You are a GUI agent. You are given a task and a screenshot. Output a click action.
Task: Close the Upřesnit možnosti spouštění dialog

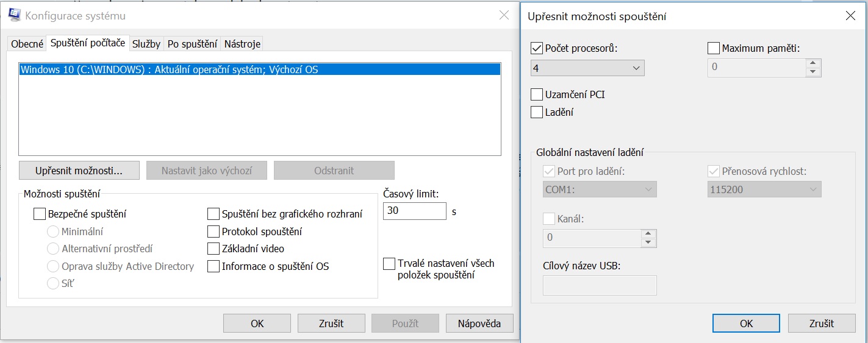(x=850, y=16)
